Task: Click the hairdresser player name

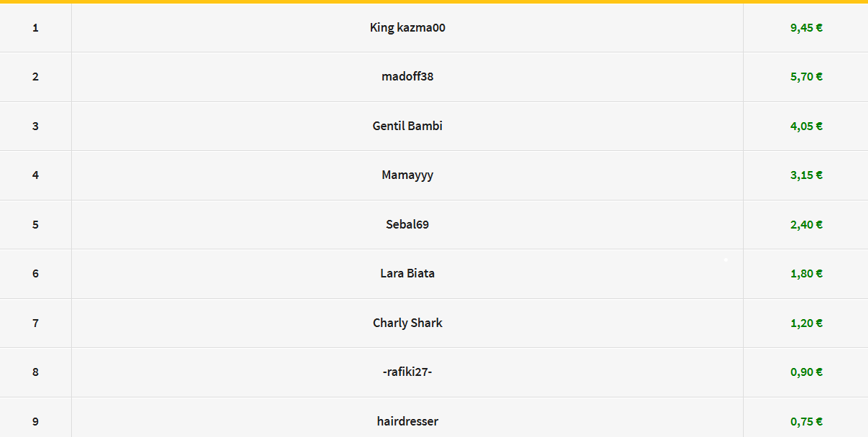Action: click(x=407, y=421)
